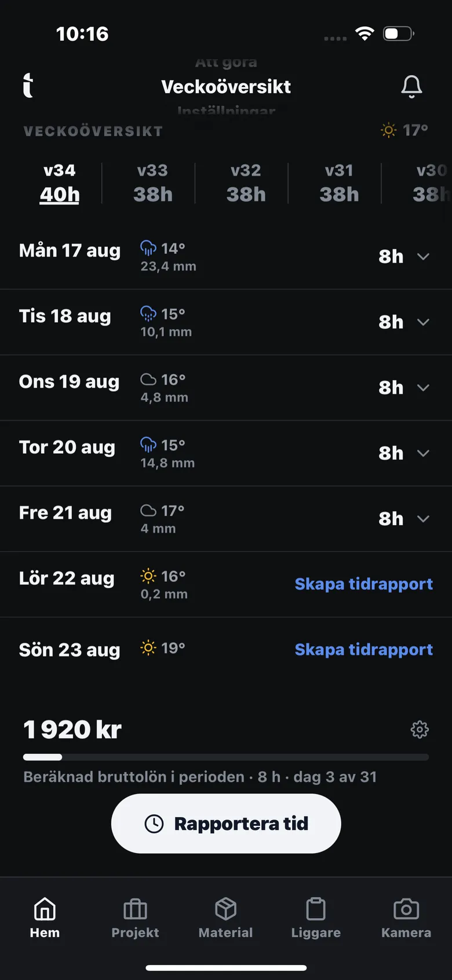The height and width of the screenshot is (980, 452).
Task: Expand Mån 17 aug row chevron
Action: pos(424,256)
